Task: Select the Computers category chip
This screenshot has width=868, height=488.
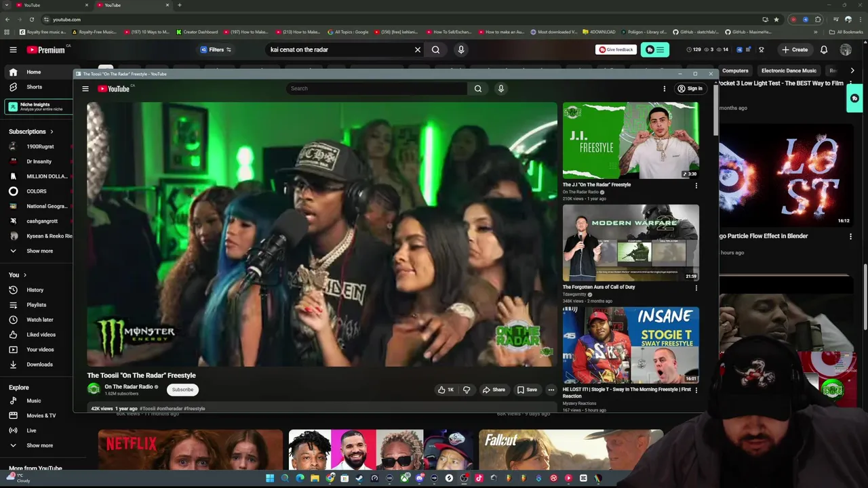Action: click(x=736, y=70)
